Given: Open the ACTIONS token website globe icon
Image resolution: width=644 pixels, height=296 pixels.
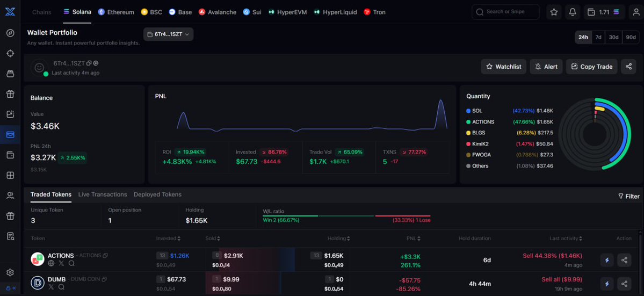Looking at the screenshot, I should pyautogui.click(x=51, y=263).
